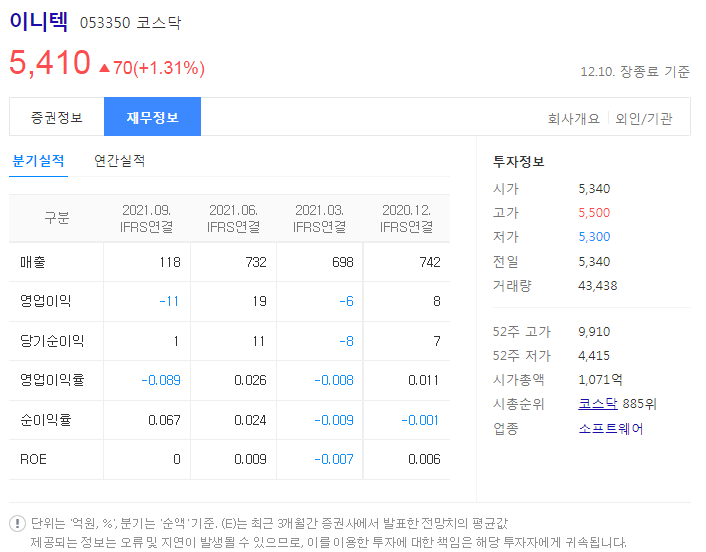Select 당기순이익 value -8
Image resolution: width=706 pixels, height=552 pixels.
pos(346,341)
